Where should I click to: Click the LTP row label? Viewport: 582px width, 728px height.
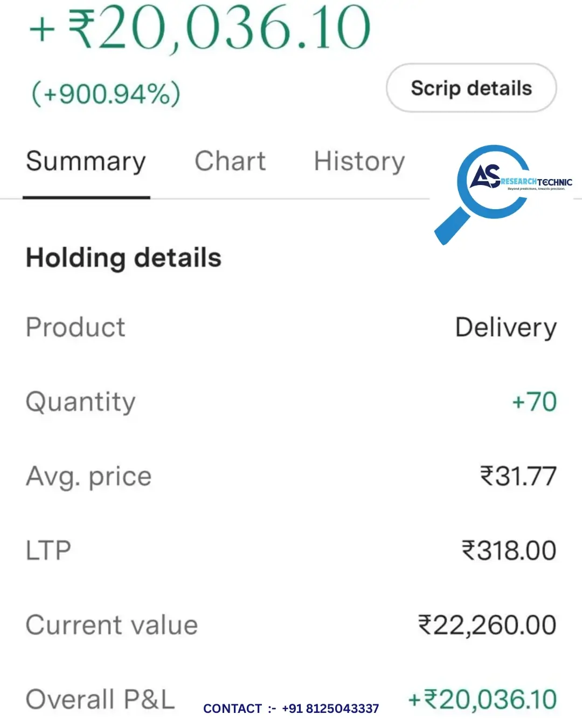[x=48, y=551]
